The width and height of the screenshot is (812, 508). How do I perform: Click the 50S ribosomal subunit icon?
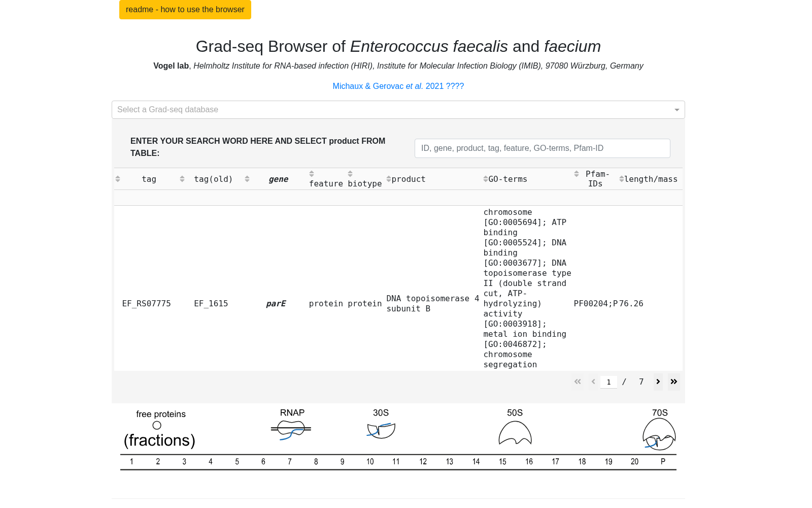(x=515, y=433)
